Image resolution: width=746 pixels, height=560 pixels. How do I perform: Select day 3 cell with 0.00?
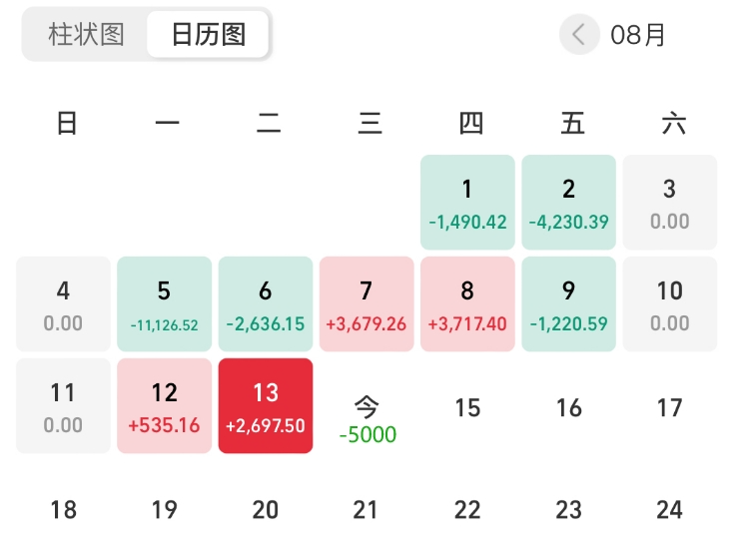[x=669, y=202]
